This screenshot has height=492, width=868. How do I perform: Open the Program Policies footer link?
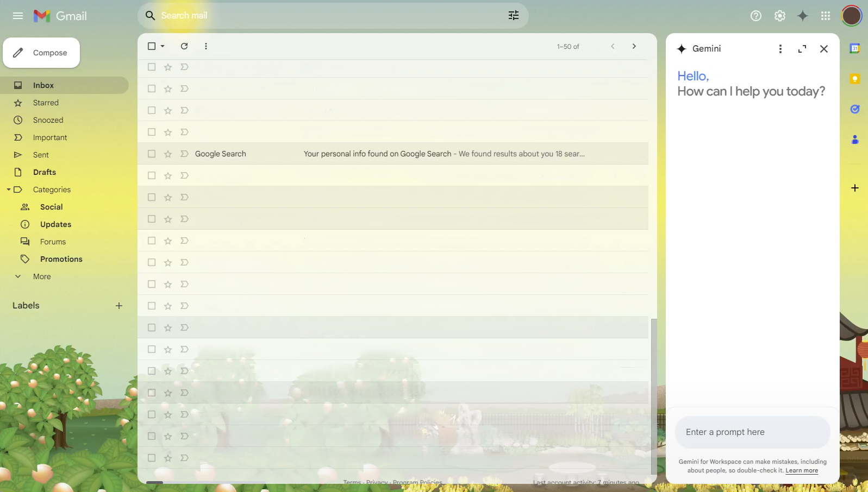[x=417, y=482]
